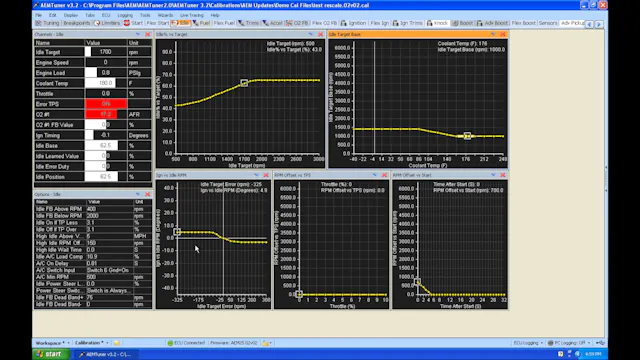The image size is (640, 360).
Task: Activate AEMTuner v3.2 taskbar button
Action: point(105,354)
